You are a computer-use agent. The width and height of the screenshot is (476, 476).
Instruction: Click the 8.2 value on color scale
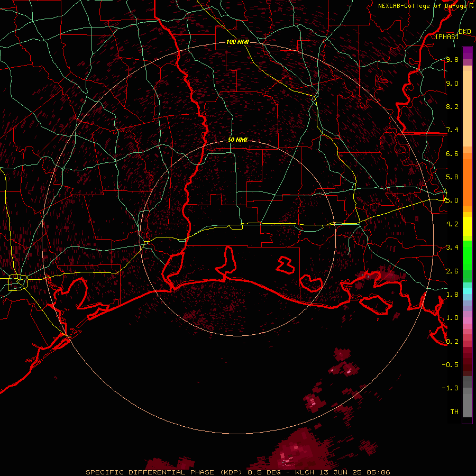452,106
